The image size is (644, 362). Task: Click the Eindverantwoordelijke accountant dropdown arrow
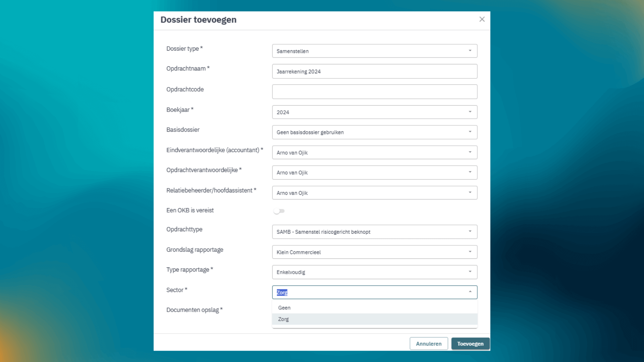(x=470, y=152)
